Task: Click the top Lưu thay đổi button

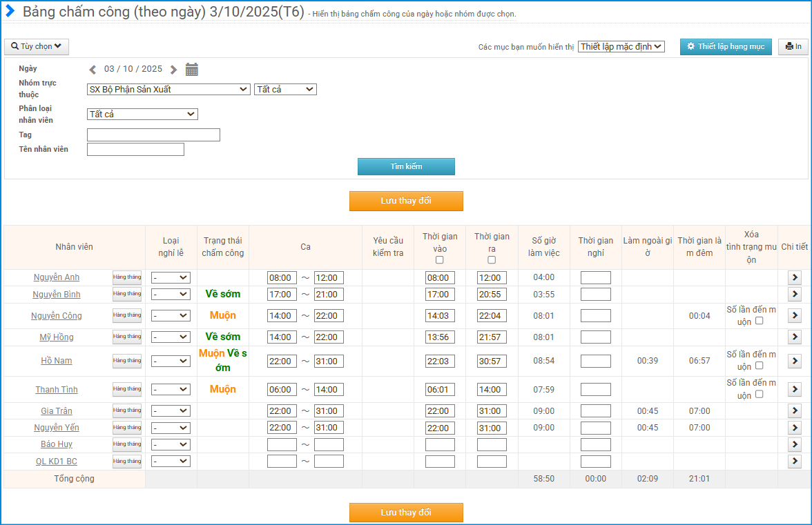Action: [406, 201]
